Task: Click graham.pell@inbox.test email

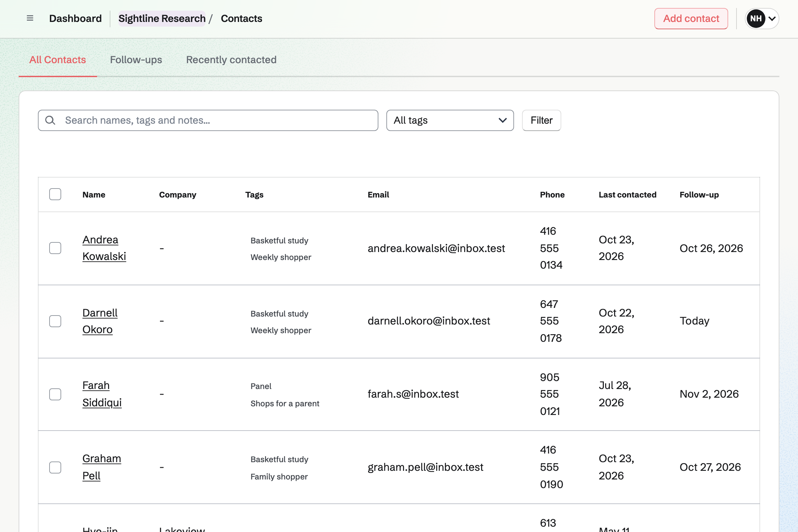Action: [x=426, y=467]
